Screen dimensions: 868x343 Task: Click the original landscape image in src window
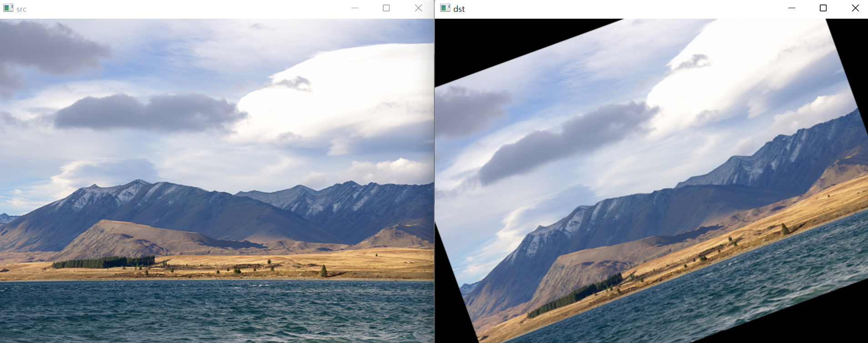pos(217,181)
